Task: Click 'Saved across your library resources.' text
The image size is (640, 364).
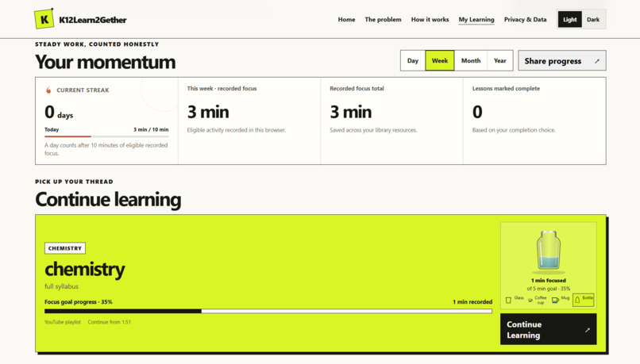Action: pyautogui.click(x=373, y=130)
